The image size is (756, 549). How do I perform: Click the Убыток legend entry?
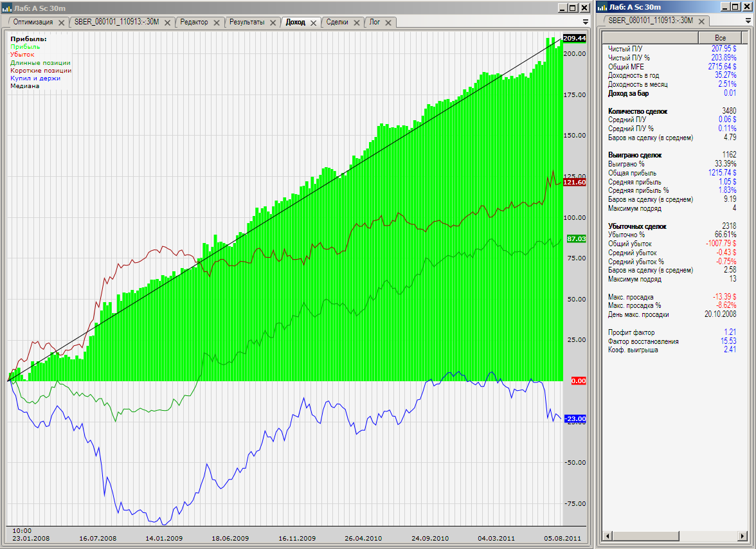click(x=22, y=55)
